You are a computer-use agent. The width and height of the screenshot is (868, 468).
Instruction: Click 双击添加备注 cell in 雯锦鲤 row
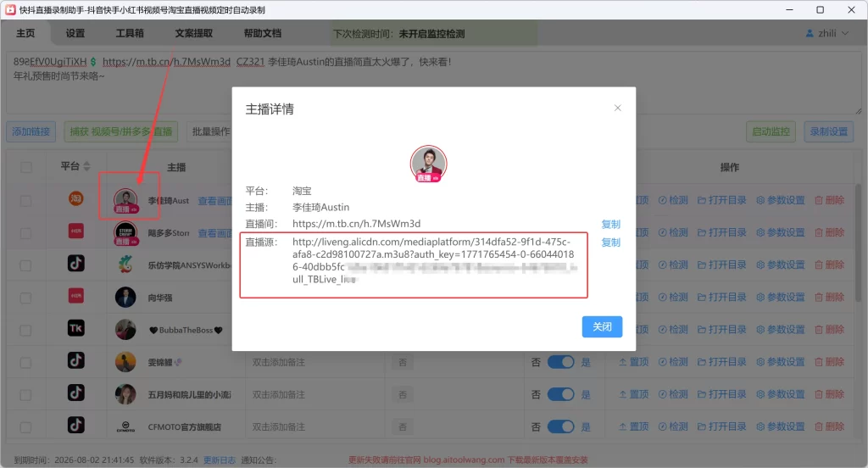pos(278,362)
